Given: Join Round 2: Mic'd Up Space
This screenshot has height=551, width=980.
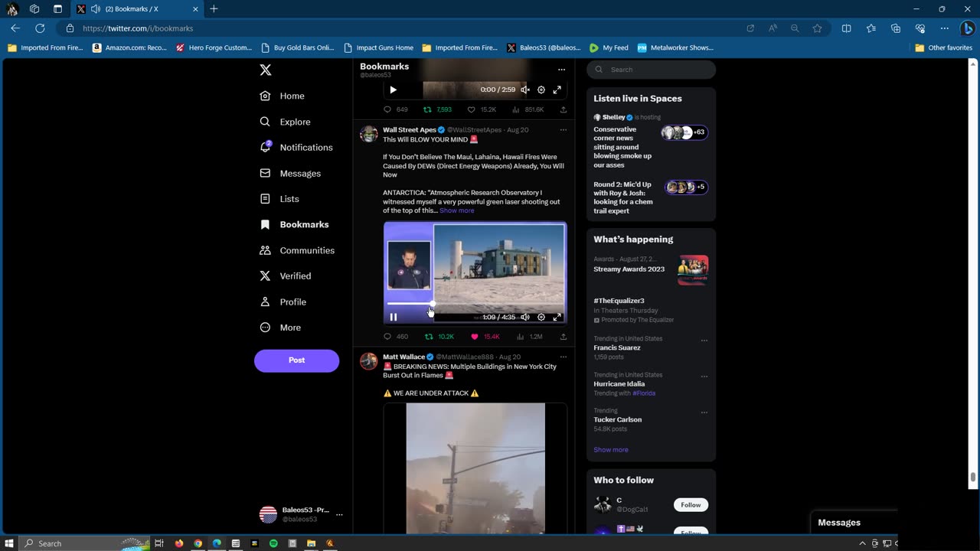Looking at the screenshot, I should tap(651, 197).
